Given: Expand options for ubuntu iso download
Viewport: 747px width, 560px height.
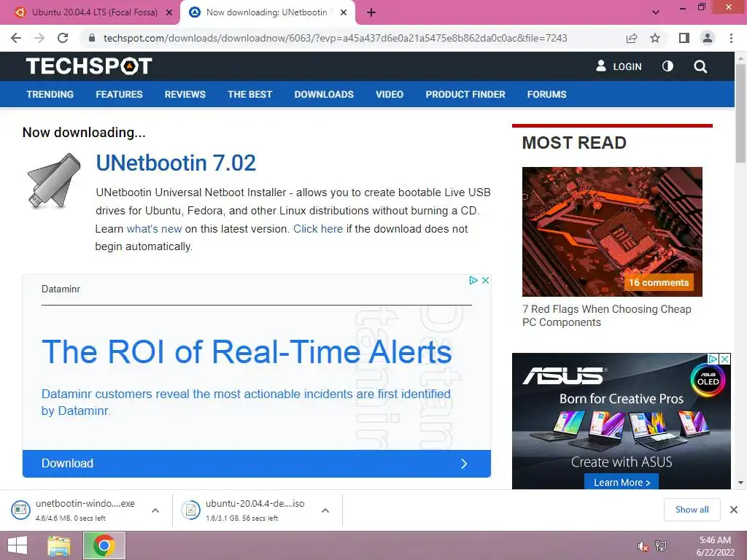Looking at the screenshot, I should pos(325,510).
